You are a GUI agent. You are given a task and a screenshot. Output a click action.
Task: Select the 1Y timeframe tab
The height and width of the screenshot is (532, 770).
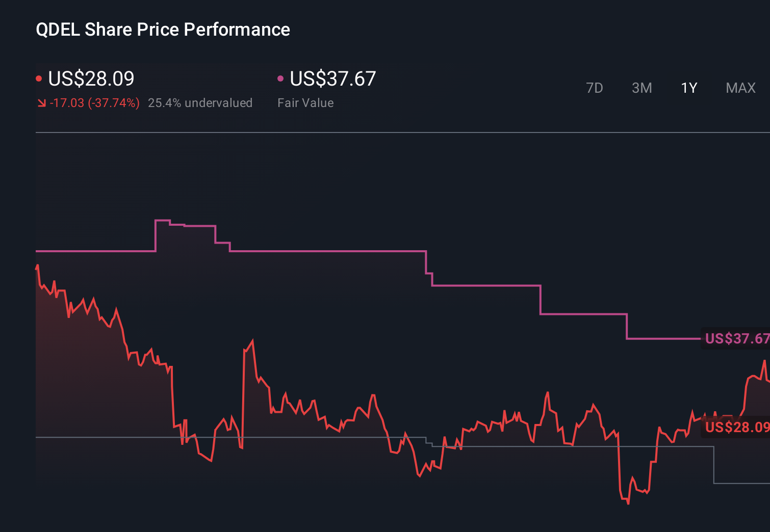coord(688,88)
